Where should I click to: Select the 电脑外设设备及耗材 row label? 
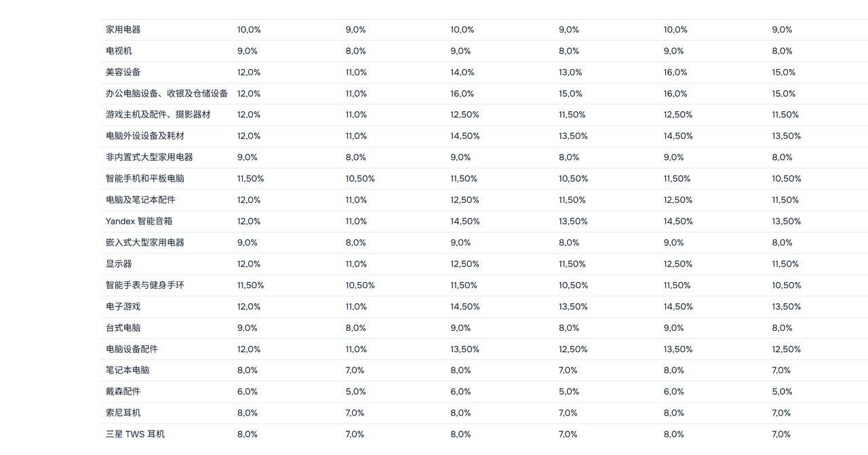[x=145, y=136]
